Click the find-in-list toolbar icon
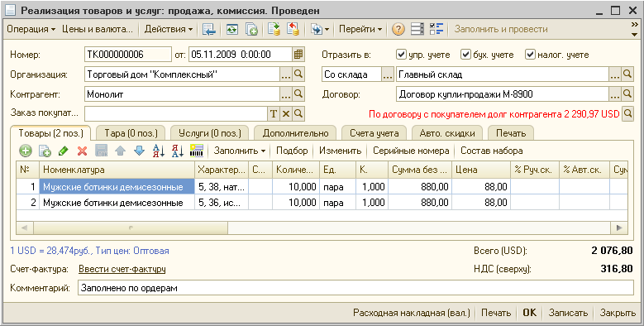This screenshot has width=644, height=326. tap(209, 29)
